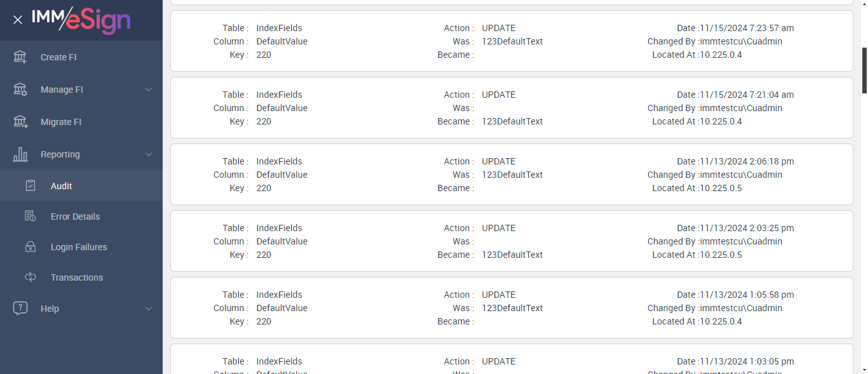Screen dimensions: 868x374
Task: Click the Manage FI bank-gear icon
Action: coord(20,90)
